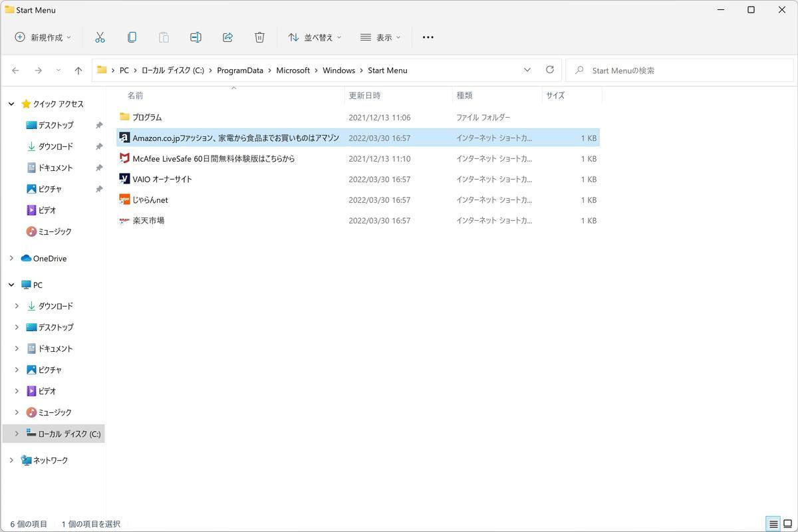Viewport: 798px width, 532px height.
Task: Select the じゃらんnet shortcut icon
Action: 124,199
